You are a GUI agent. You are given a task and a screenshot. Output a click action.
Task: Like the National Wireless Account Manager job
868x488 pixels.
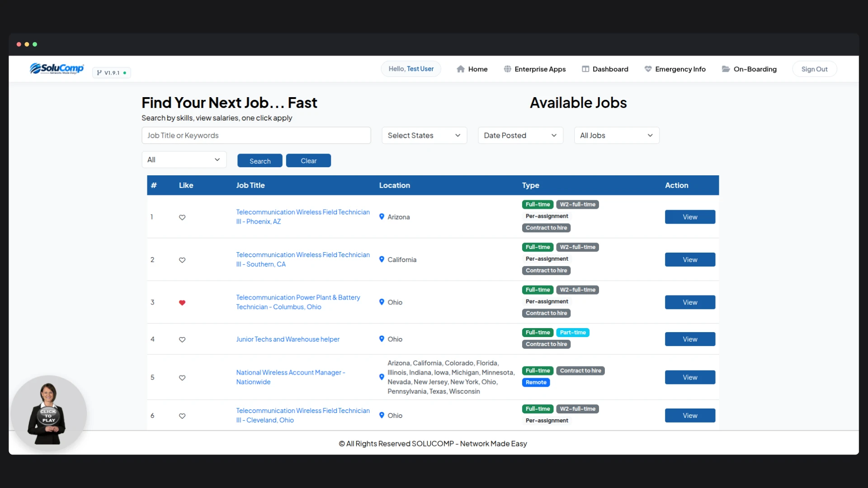(x=182, y=378)
